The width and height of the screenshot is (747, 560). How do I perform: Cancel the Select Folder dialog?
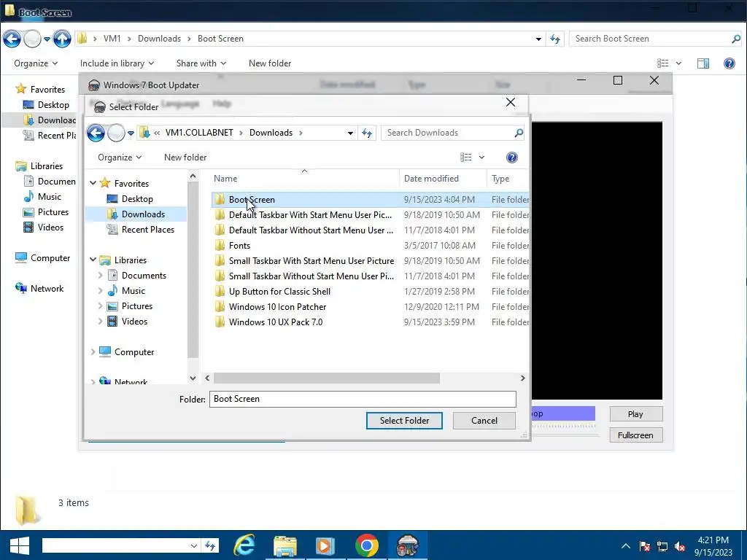484,421
